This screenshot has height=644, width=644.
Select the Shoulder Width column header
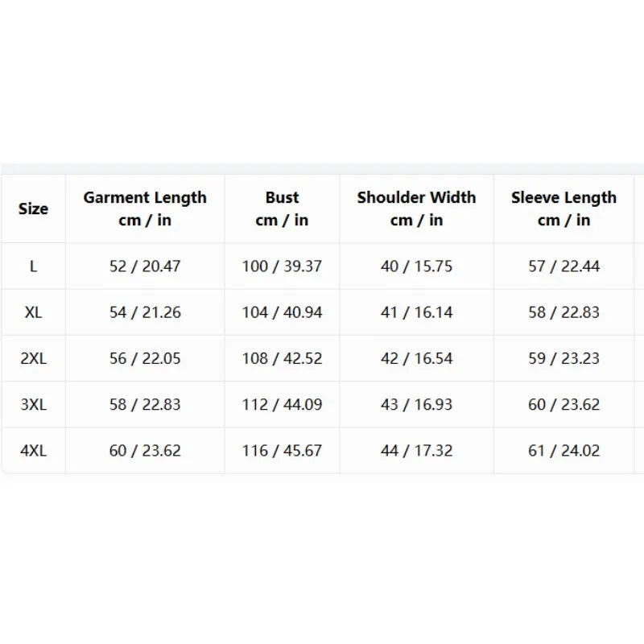point(416,208)
